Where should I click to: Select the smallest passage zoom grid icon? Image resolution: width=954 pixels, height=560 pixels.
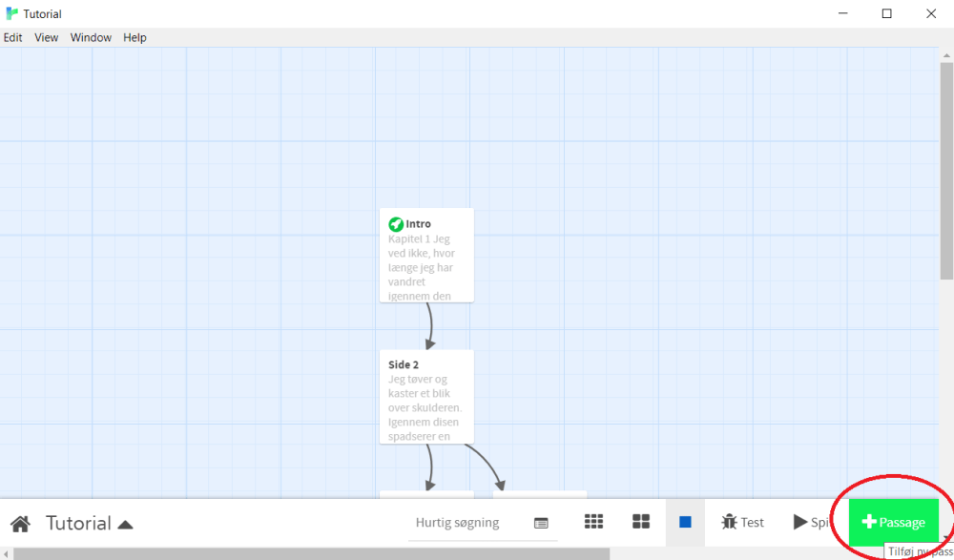click(593, 522)
